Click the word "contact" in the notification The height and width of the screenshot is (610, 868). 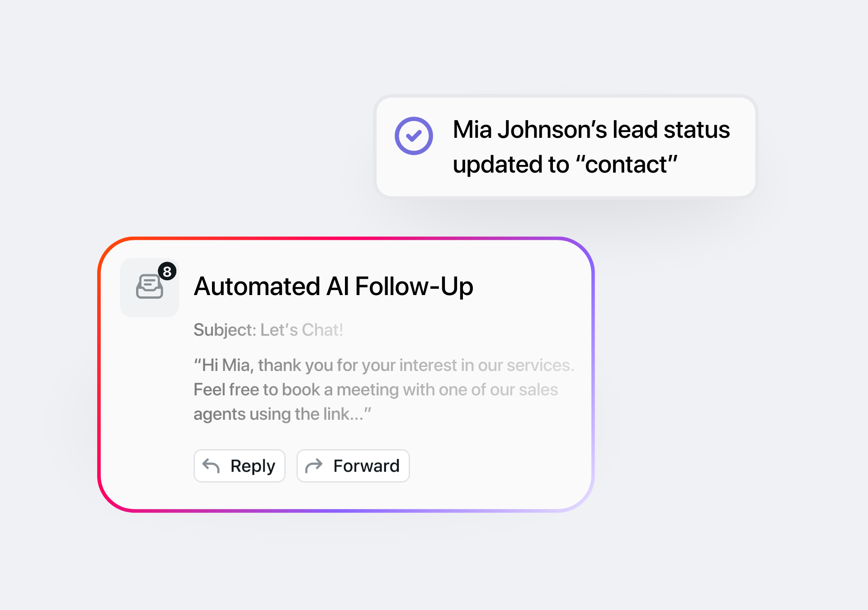(626, 164)
